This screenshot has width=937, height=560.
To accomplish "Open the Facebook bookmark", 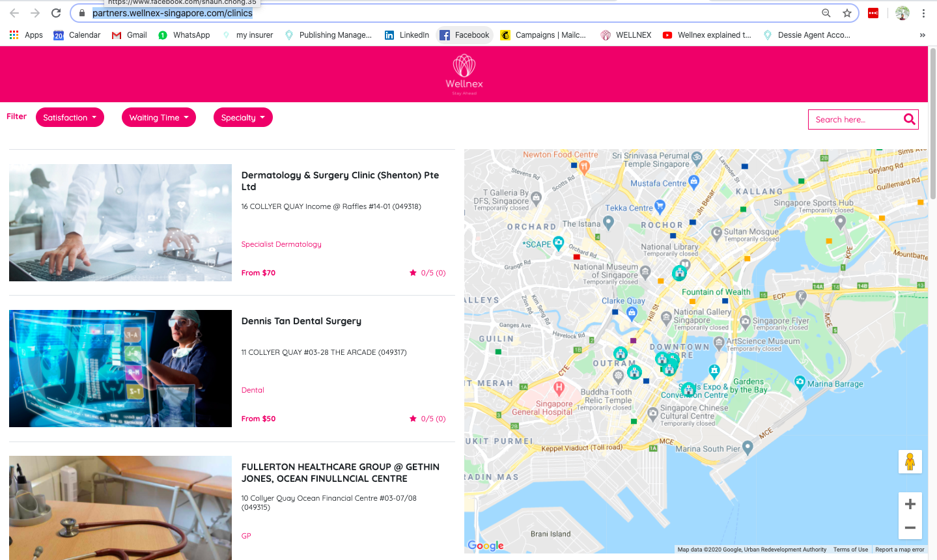I will (464, 35).
